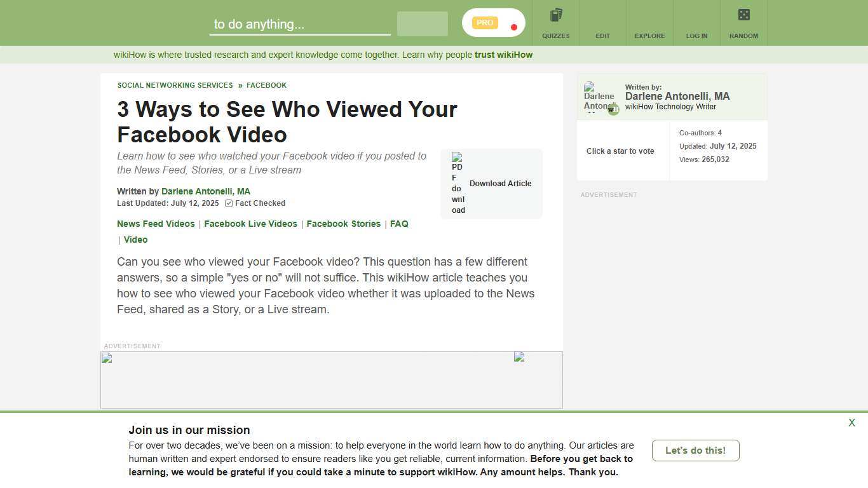Image resolution: width=868 pixels, height=488 pixels.
Task: Click the wikiHow badge on the author photo
Action: coord(613,109)
